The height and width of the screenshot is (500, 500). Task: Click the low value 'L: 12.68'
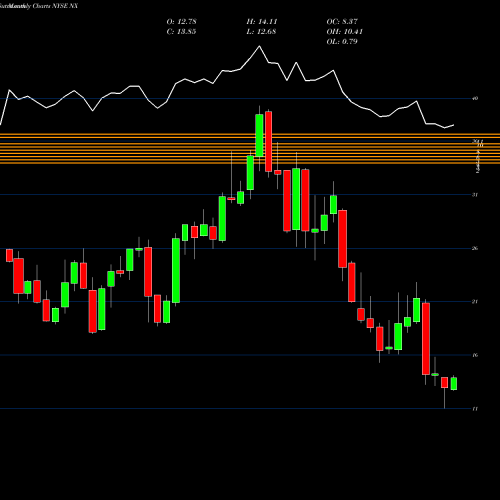click(x=261, y=32)
